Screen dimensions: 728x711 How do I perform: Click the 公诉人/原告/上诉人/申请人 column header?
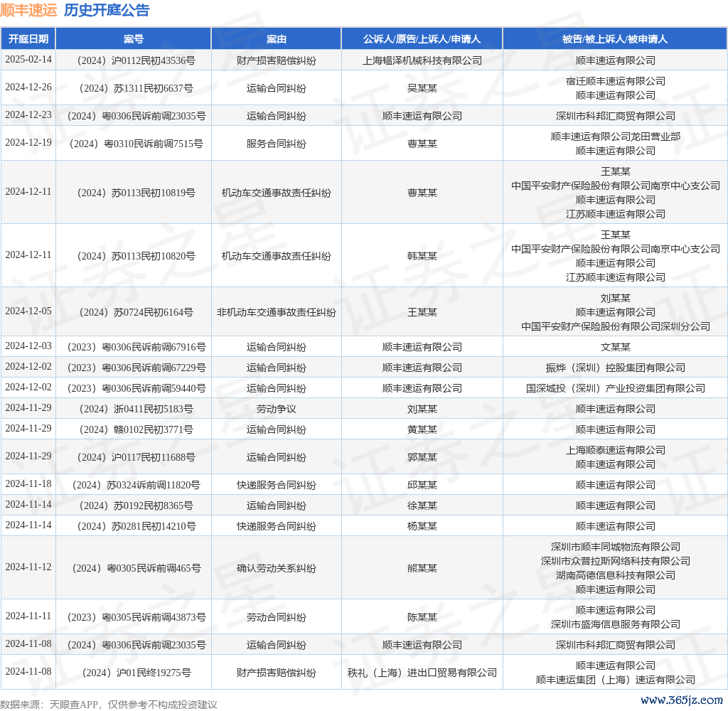[x=422, y=39]
